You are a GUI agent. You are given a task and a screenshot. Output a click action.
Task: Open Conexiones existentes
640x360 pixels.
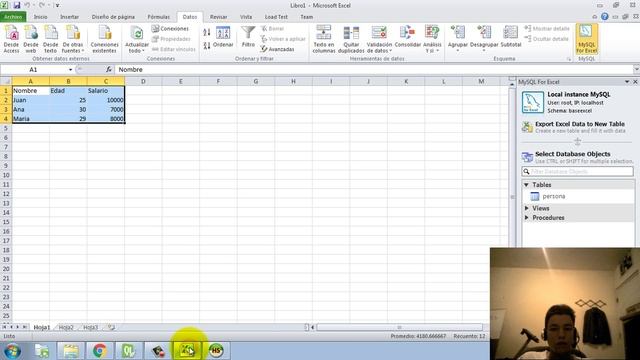coord(104,39)
